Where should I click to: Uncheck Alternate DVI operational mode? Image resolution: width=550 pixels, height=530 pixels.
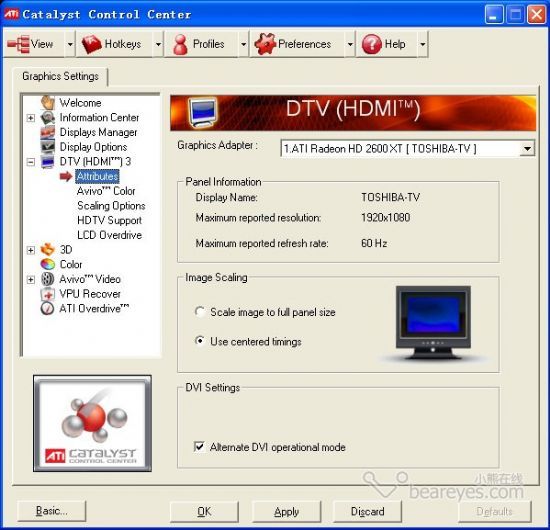click(x=199, y=447)
